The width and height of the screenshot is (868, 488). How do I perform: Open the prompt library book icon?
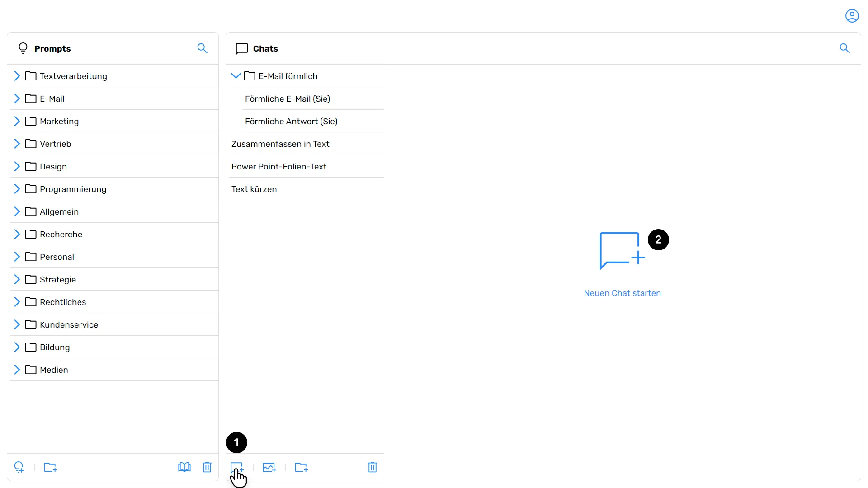(184, 467)
